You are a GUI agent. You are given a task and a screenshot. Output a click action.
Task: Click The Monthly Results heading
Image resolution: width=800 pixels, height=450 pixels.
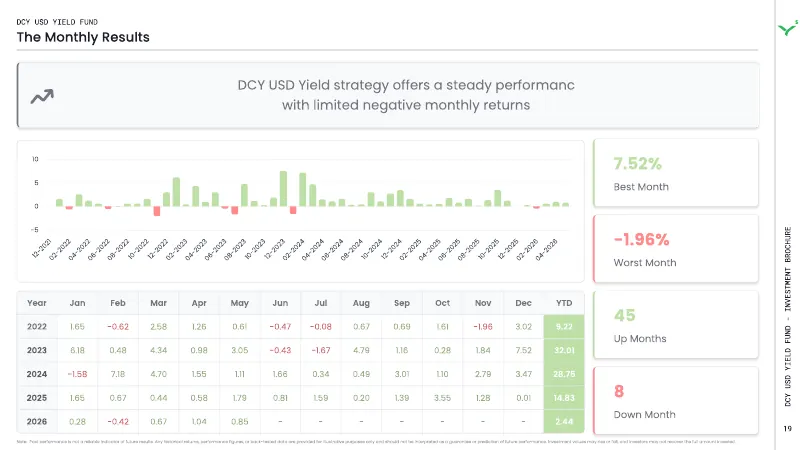click(83, 37)
